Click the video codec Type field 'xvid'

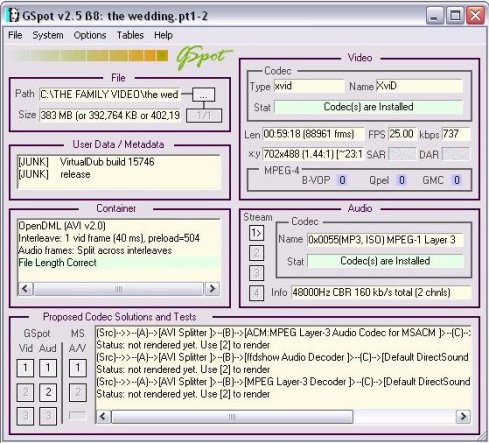coord(309,86)
